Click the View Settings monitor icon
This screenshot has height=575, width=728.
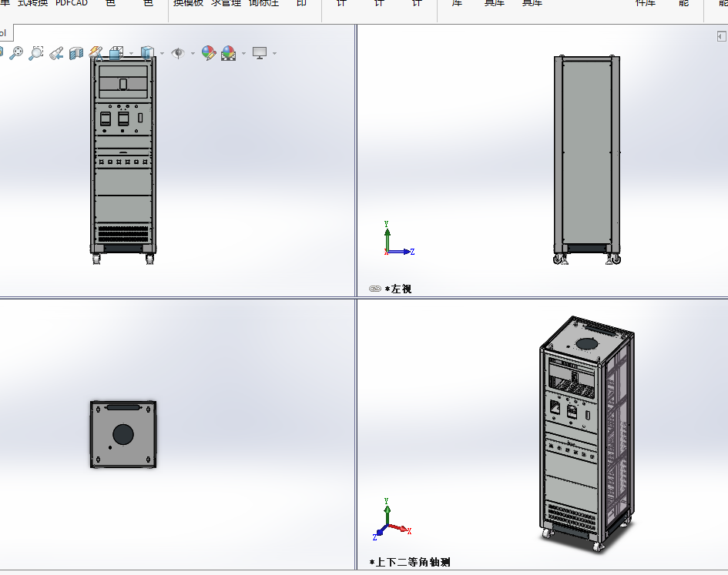260,53
